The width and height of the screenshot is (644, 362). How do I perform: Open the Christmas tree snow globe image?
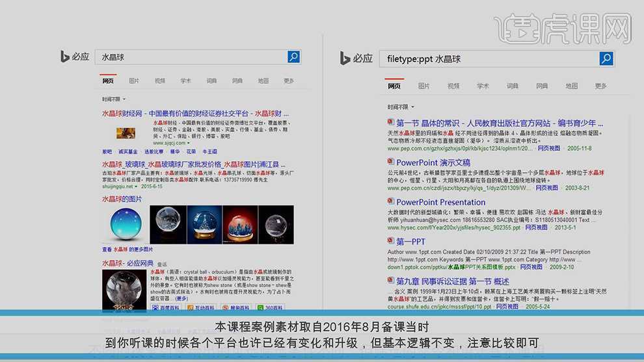[204, 225]
